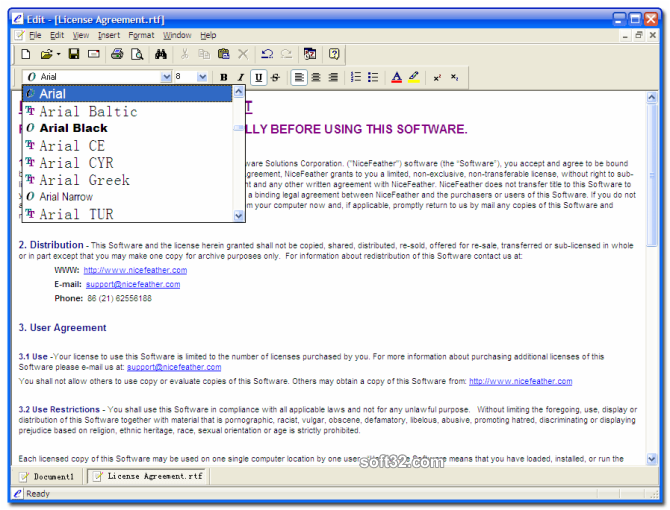Image resolution: width=670 pixels, height=510 pixels.
Task: Insert date and time icon
Action: coord(310,54)
